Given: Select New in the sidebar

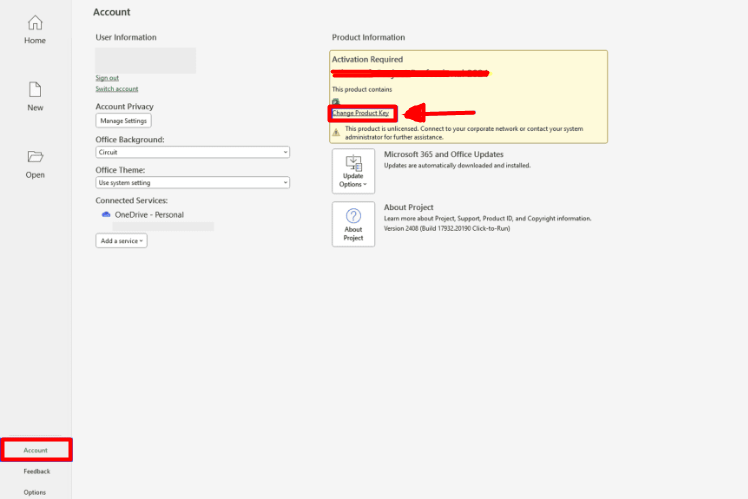Looking at the screenshot, I should click(35, 97).
